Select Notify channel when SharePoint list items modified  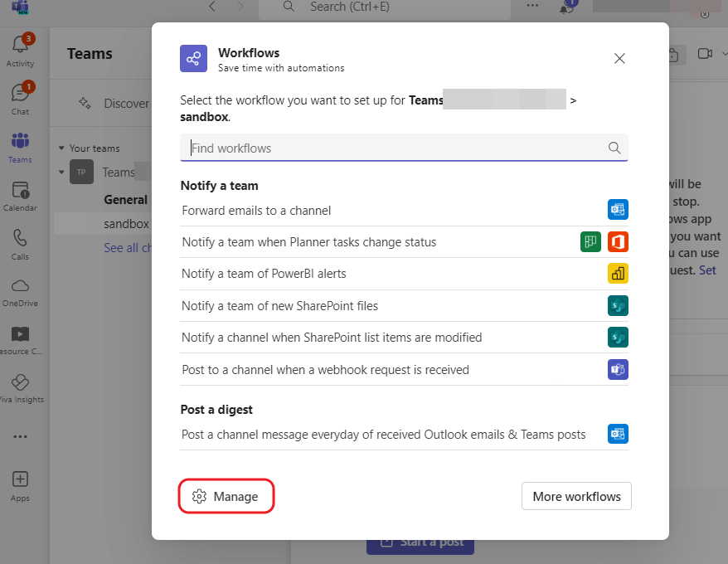(404, 338)
